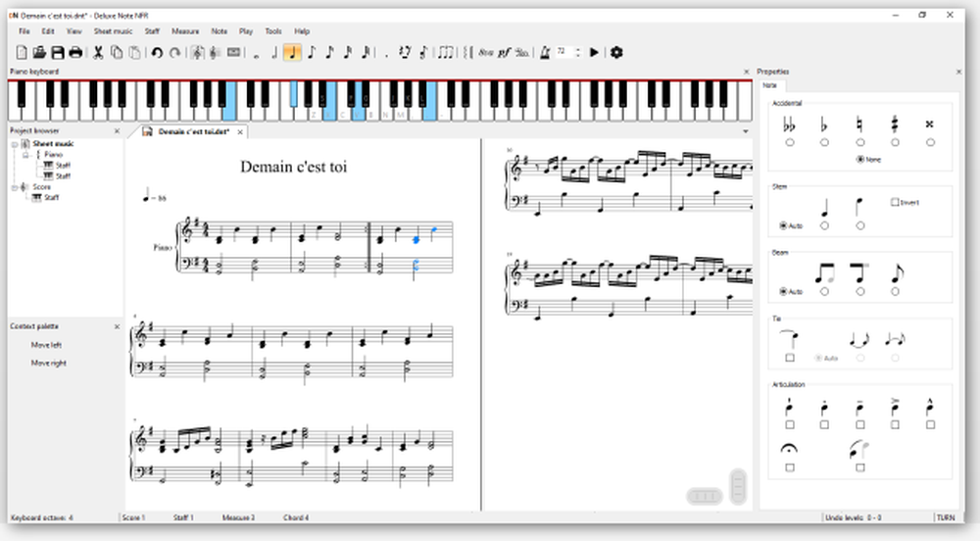Select the double sharp accidental radio
980x541 pixels.
click(930, 142)
